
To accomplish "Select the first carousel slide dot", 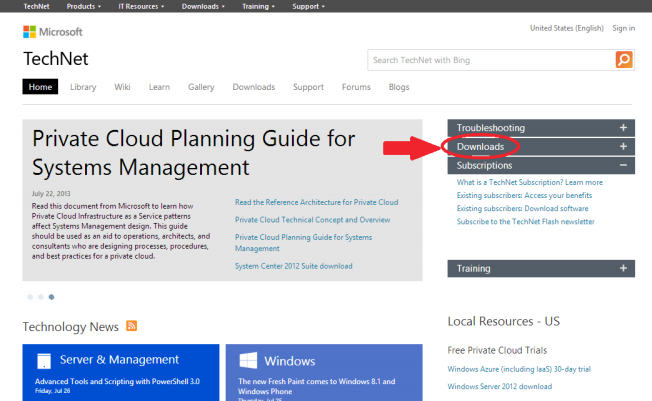I will point(29,297).
